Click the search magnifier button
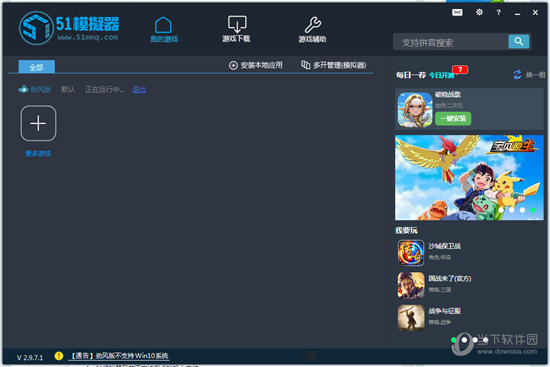550x367 pixels. click(x=519, y=42)
